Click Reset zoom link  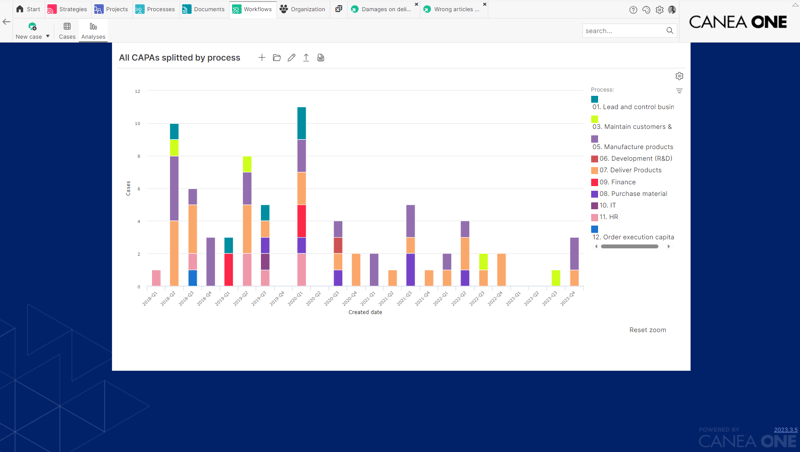tap(647, 330)
